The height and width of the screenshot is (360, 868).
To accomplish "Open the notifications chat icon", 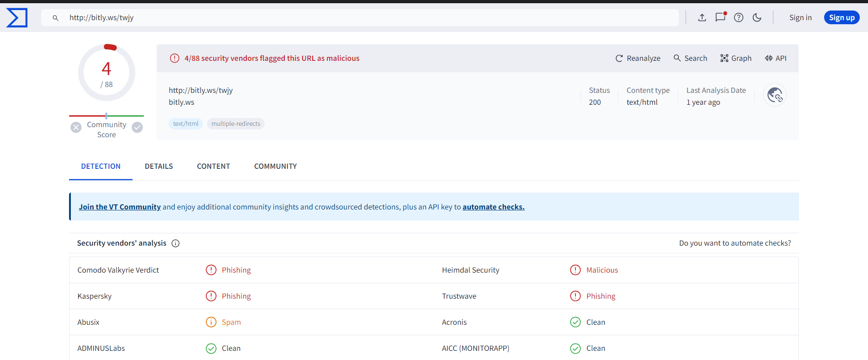I will point(720,17).
